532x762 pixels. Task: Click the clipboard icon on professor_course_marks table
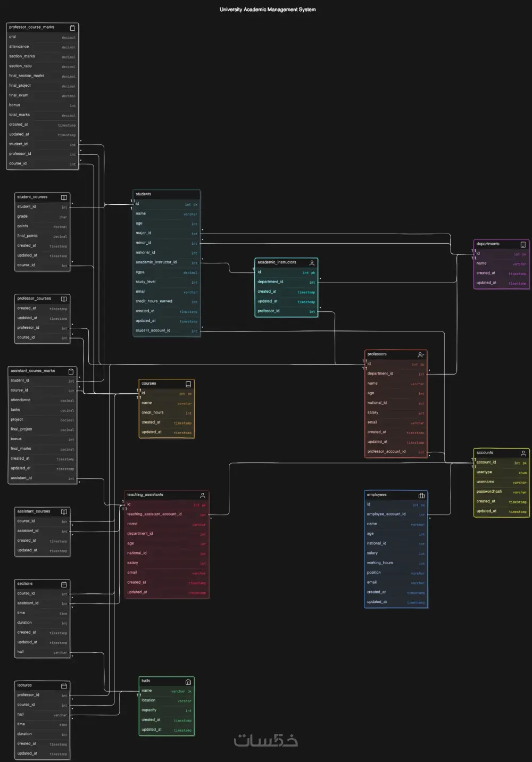click(x=72, y=28)
